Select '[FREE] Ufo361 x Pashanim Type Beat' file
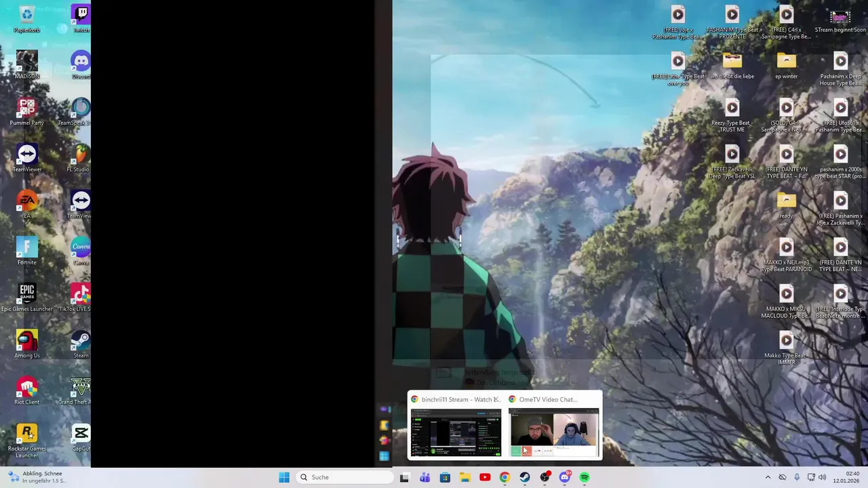Viewport: 868px width, 488px height. pos(841,115)
